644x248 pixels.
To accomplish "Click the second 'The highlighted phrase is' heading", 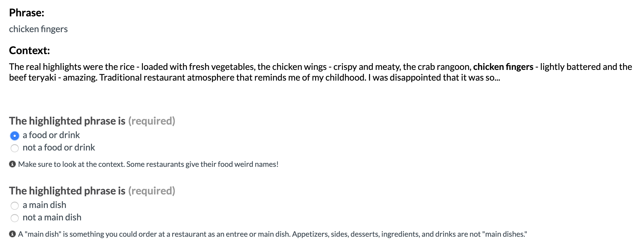I will [67, 191].
